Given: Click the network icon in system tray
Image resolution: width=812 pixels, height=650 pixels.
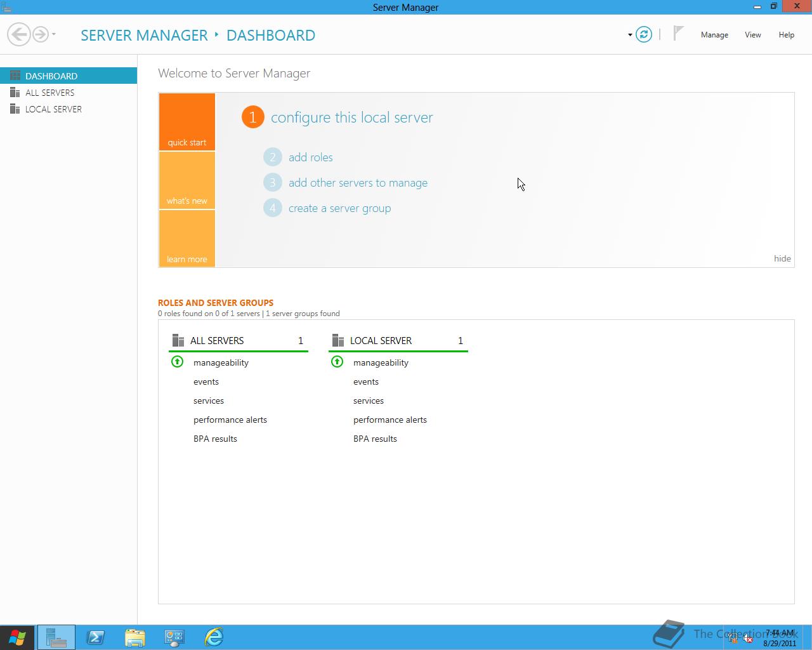Looking at the screenshot, I should pos(733,639).
